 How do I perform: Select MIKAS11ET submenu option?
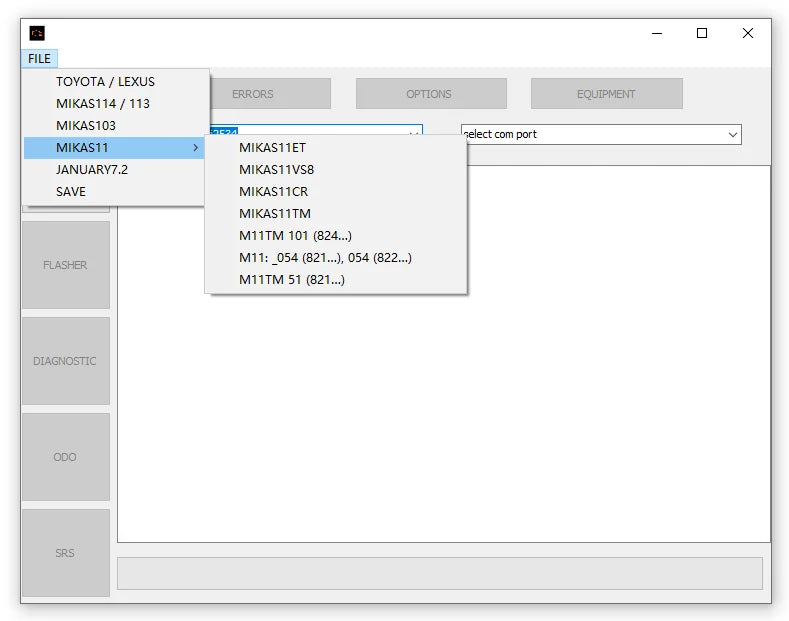click(272, 148)
